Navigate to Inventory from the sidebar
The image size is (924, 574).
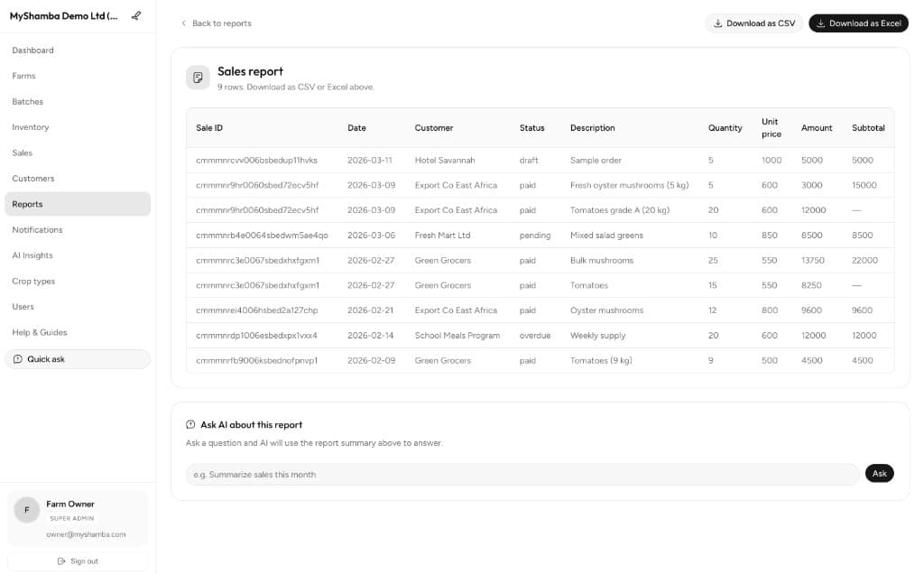[31, 127]
